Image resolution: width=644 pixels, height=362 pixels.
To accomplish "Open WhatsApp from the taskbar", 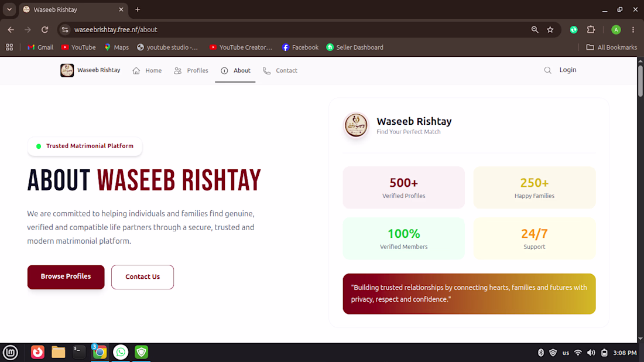I will [x=121, y=352].
